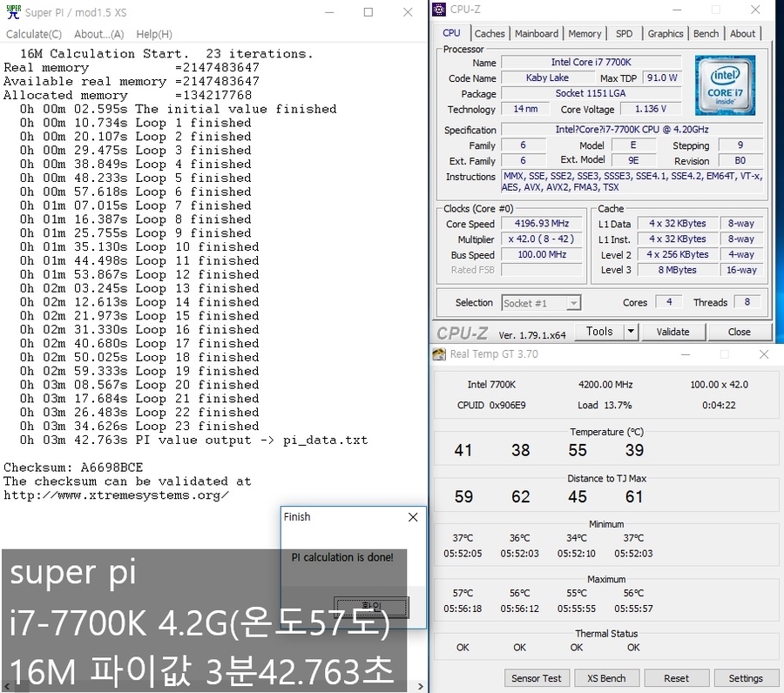Close the Real Temp GT window
This screenshot has height=693, width=784.
click(763, 354)
